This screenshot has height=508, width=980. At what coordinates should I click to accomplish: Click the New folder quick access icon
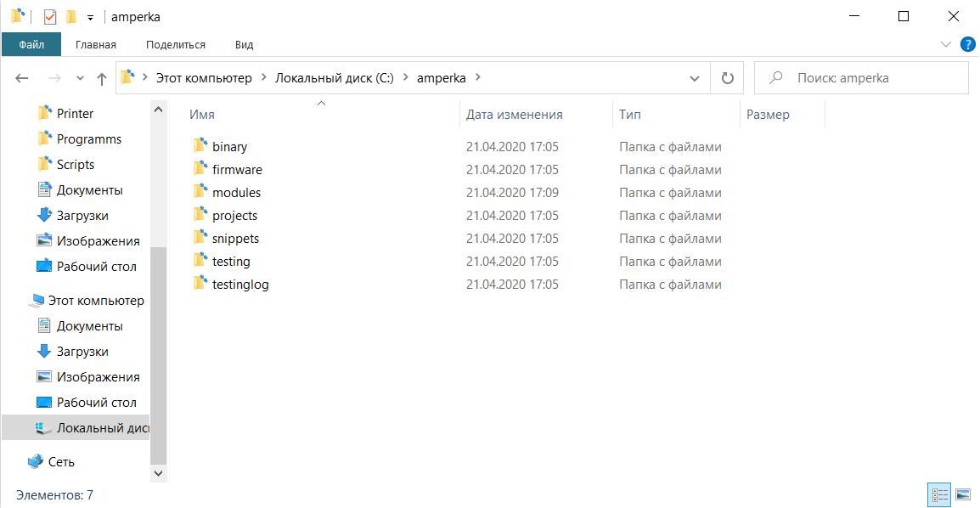coord(71,17)
